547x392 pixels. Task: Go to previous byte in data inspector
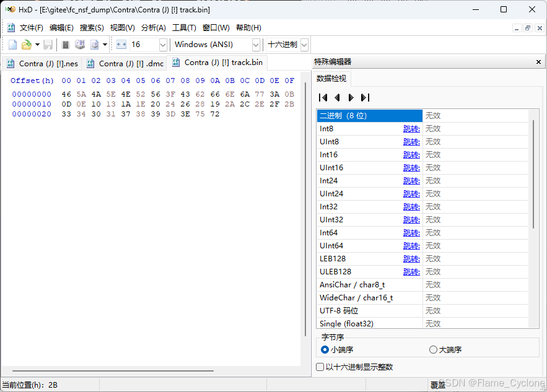(x=337, y=98)
